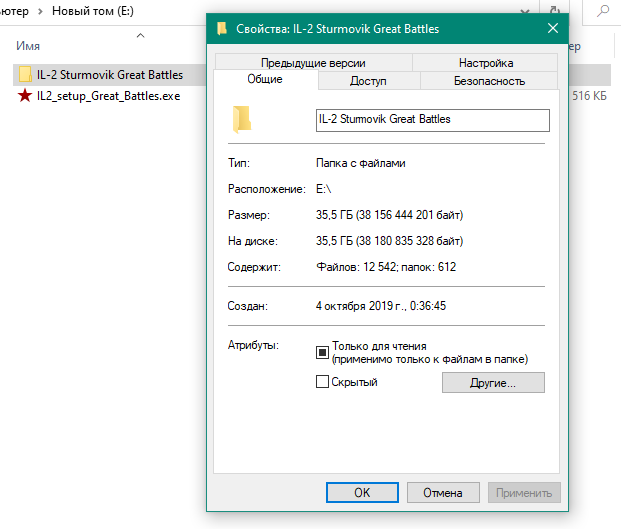Confirm with the OK button
The image size is (621, 529).
[362, 493]
